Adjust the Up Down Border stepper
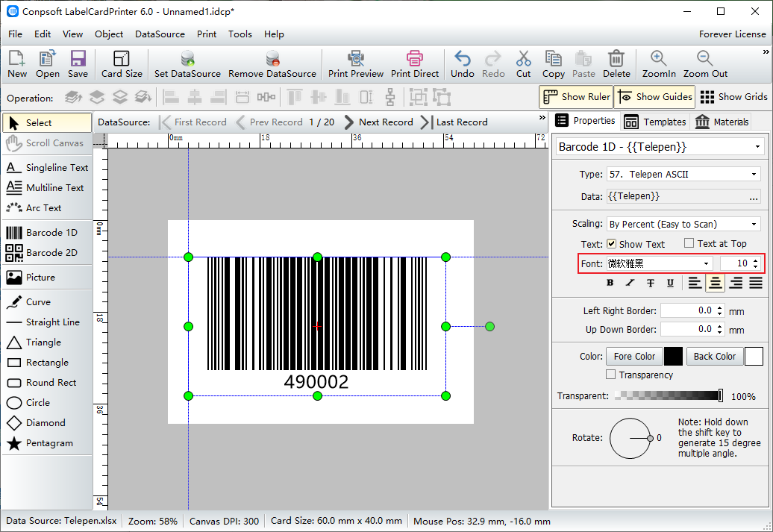Image resolution: width=773 pixels, height=532 pixels. (720, 329)
